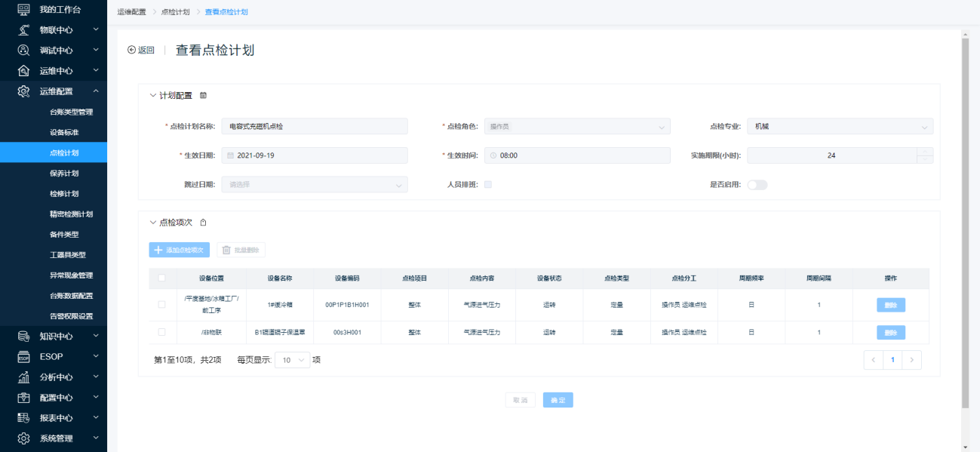Click 删除 button in 00s3H001 row
The image size is (980, 452).
click(891, 332)
